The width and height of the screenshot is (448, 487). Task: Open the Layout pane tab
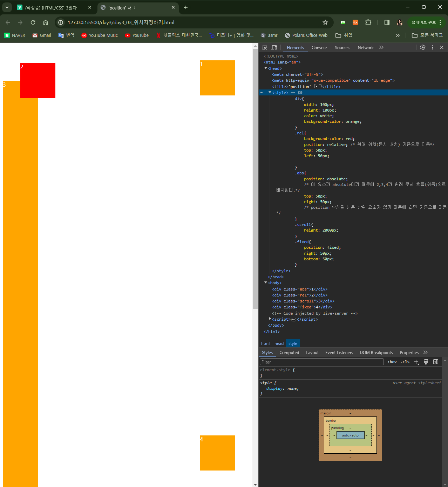coord(312,353)
